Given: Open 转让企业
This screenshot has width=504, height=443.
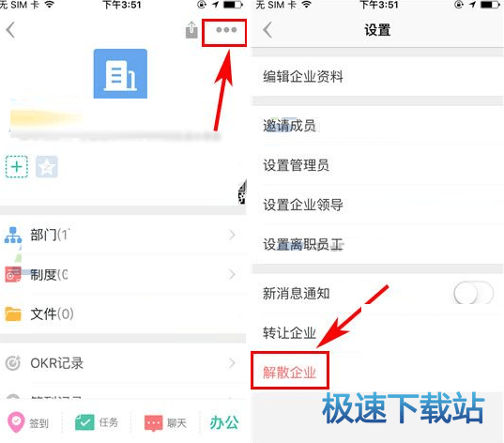Looking at the screenshot, I should [x=377, y=333].
